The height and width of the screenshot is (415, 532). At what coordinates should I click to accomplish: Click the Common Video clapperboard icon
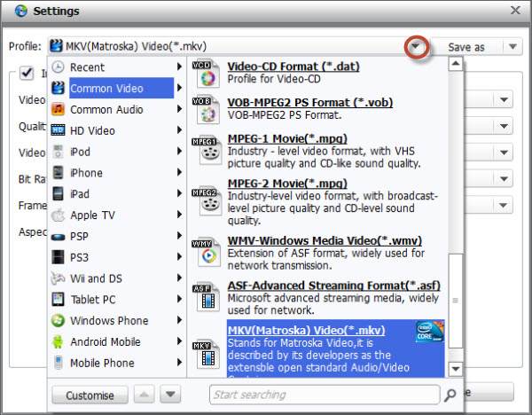coord(58,88)
